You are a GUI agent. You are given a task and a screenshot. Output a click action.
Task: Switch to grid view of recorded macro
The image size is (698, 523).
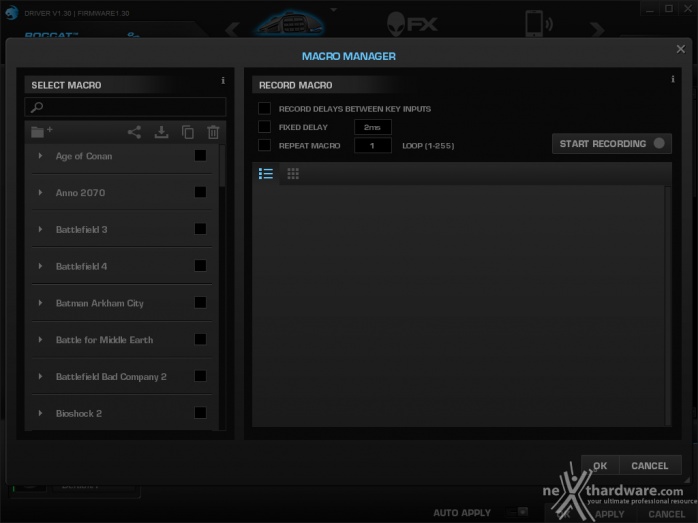pos(293,174)
